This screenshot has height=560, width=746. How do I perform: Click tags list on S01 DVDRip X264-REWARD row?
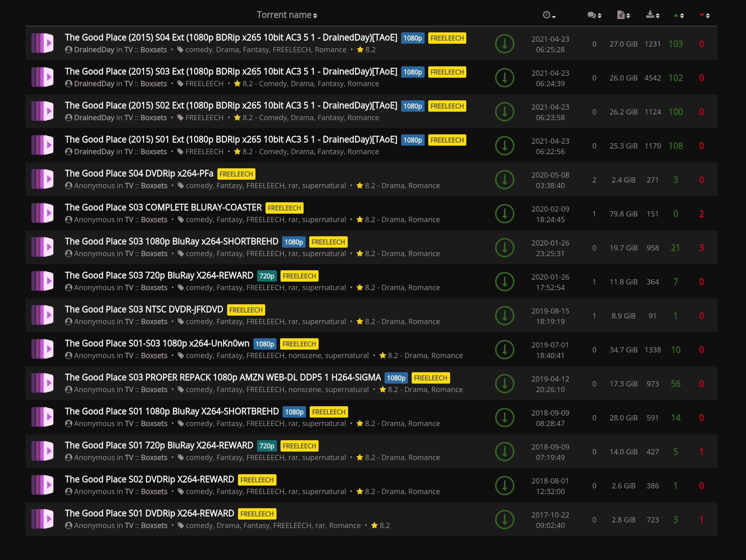tap(273, 526)
